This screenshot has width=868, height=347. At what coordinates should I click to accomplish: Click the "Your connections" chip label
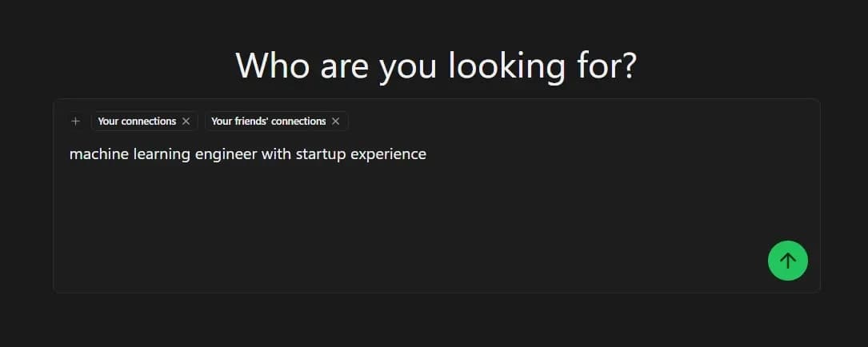pos(137,122)
